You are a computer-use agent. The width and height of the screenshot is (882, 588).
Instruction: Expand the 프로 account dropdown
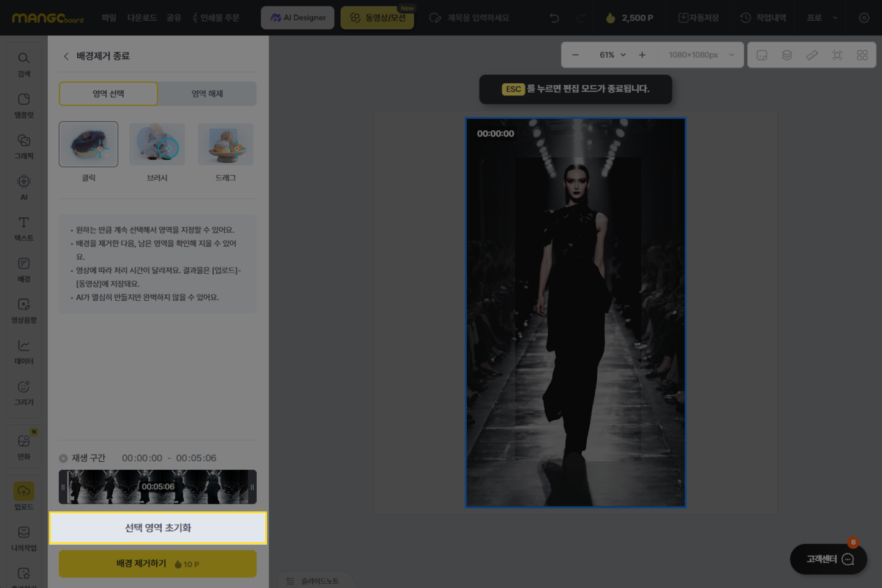[822, 18]
